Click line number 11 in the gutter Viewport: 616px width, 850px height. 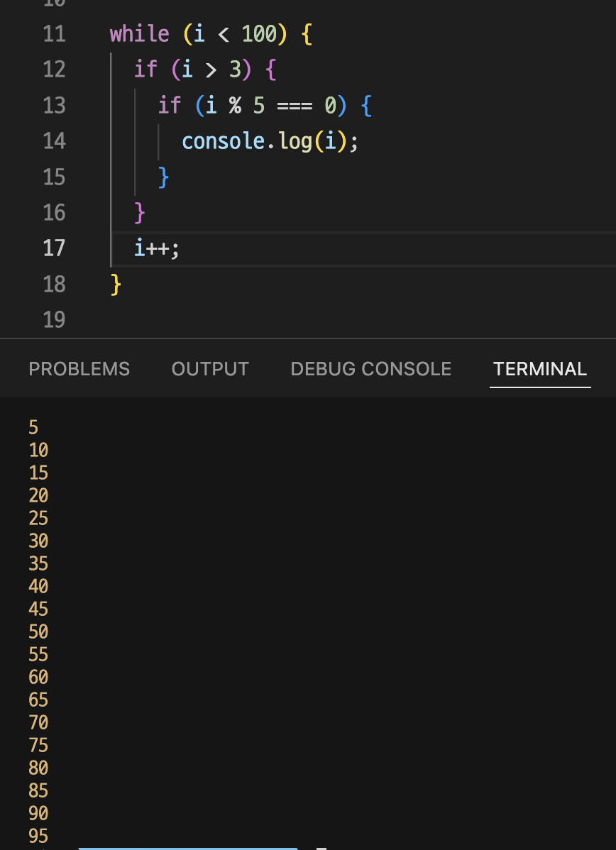54,34
